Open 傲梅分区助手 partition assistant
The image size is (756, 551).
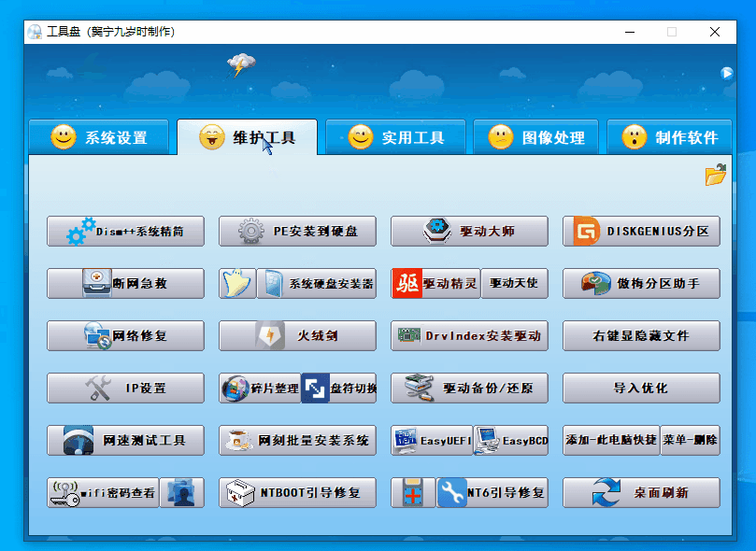tap(641, 284)
